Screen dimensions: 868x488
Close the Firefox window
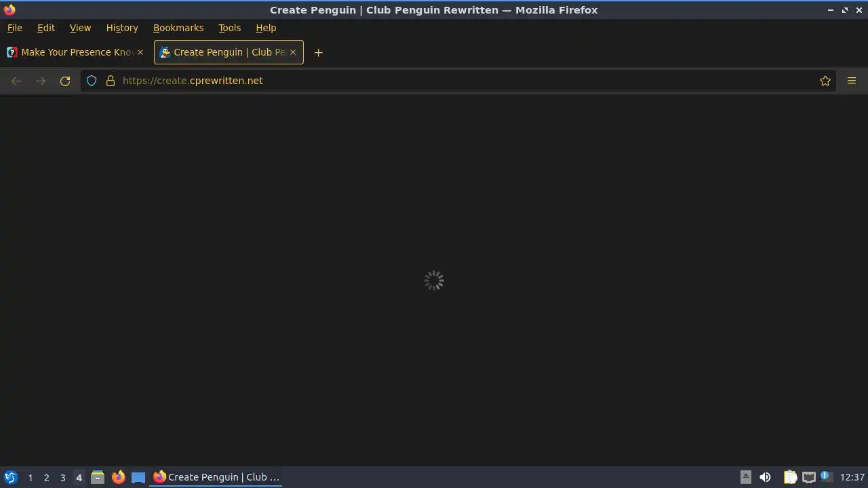(859, 10)
